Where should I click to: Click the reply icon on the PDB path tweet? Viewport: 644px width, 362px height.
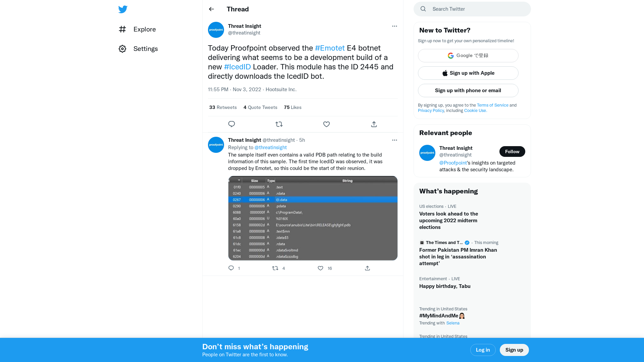(x=231, y=268)
